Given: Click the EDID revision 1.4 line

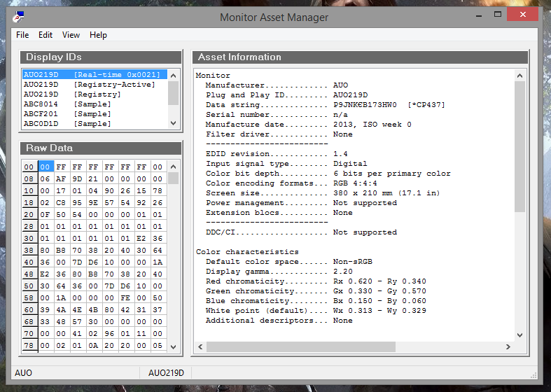Looking at the screenshot, I should tap(277, 154).
